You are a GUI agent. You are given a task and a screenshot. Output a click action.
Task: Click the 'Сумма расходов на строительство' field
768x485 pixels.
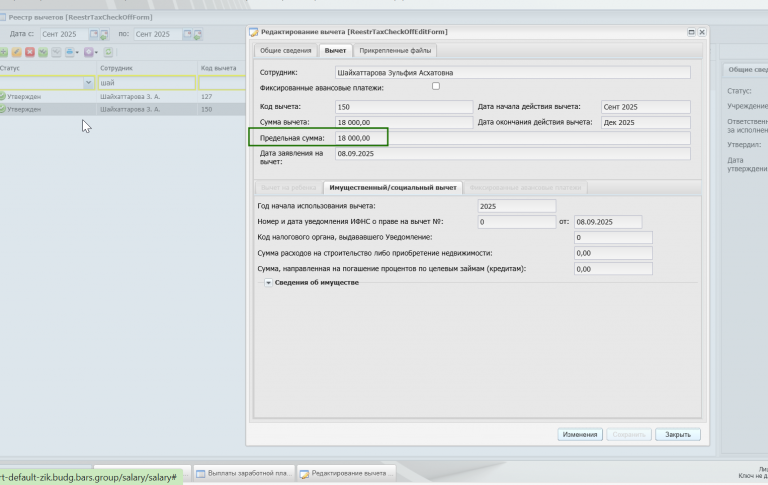[613, 253]
